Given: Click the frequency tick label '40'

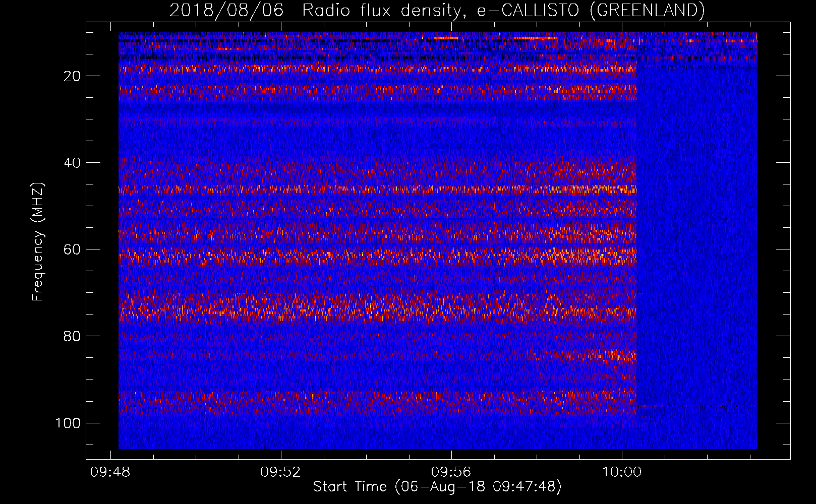Looking at the screenshot, I should [x=72, y=163].
